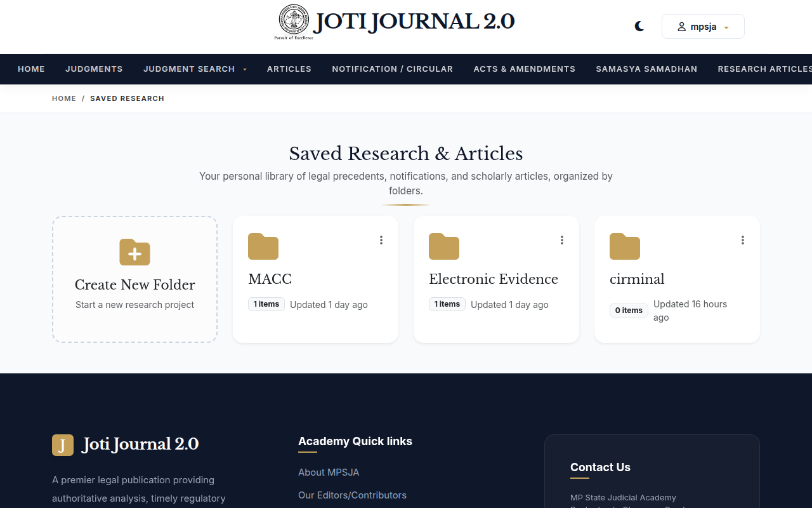This screenshot has height=508, width=812.
Task: Open the mpsja user dropdown
Action: click(703, 27)
